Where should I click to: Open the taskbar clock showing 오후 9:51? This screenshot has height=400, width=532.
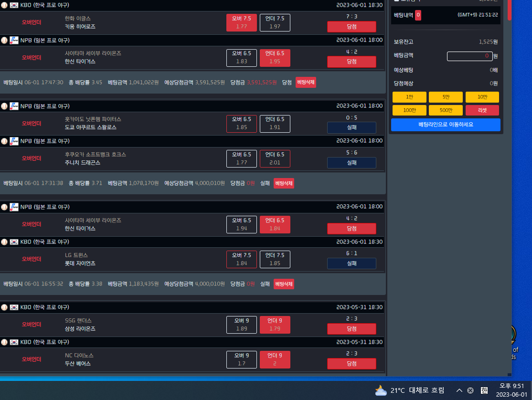point(511,390)
